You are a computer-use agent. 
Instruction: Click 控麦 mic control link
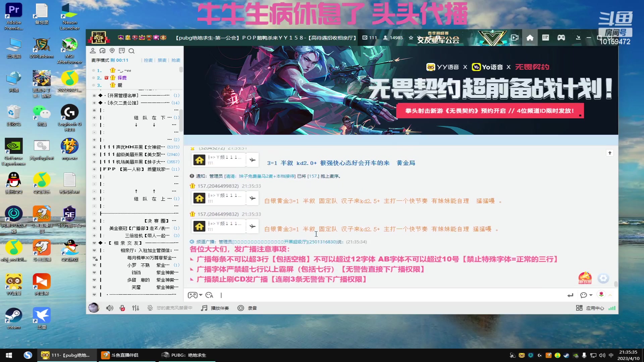(x=148, y=60)
